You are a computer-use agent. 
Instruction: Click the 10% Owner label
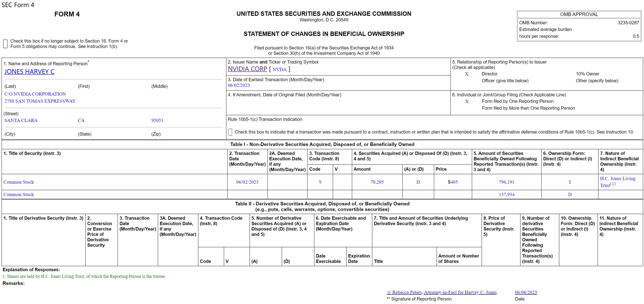coord(588,74)
